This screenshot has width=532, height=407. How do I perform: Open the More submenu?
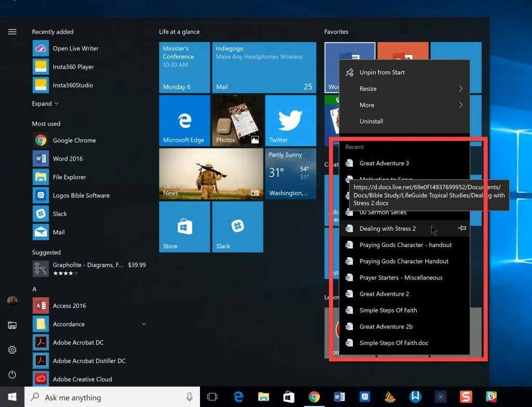[x=404, y=105]
